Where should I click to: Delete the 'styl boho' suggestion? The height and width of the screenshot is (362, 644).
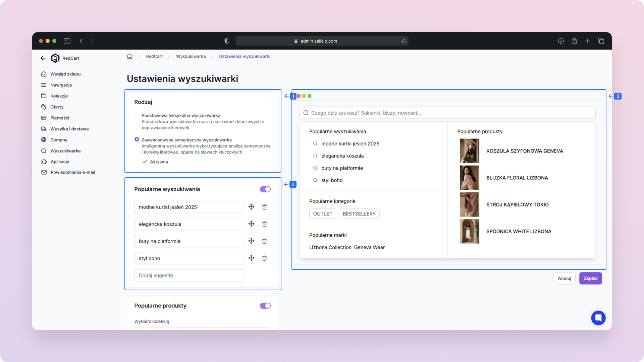click(x=264, y=258)
